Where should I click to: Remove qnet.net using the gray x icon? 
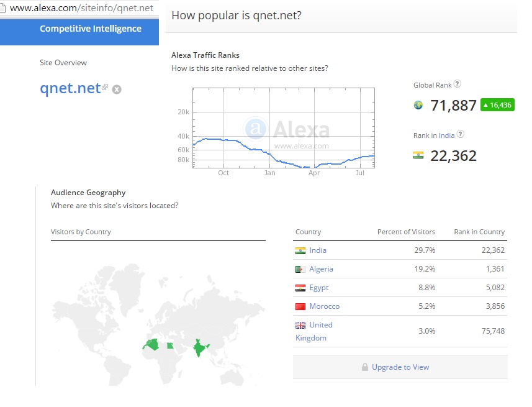[x=117, y=89]
